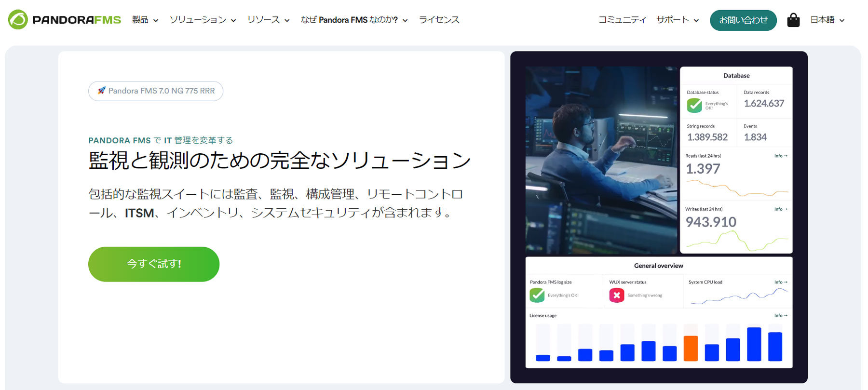Expand the リソース menu
The height and width of the screenshot is (390, 868).
pyautogui.click(x=268, y=20)
